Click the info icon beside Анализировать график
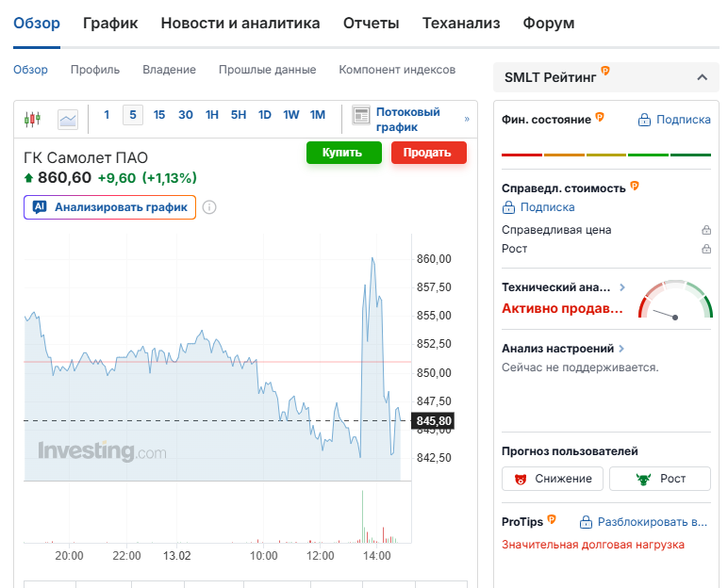 pyautogui.click(x=209, y=207)
